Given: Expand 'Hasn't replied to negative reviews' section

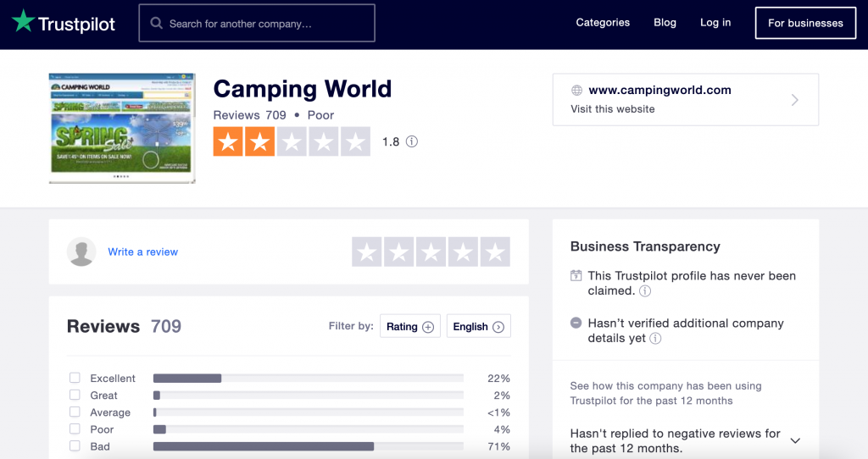Looking at the screenshot, I should pyautogui.click(x=794, y=440).
